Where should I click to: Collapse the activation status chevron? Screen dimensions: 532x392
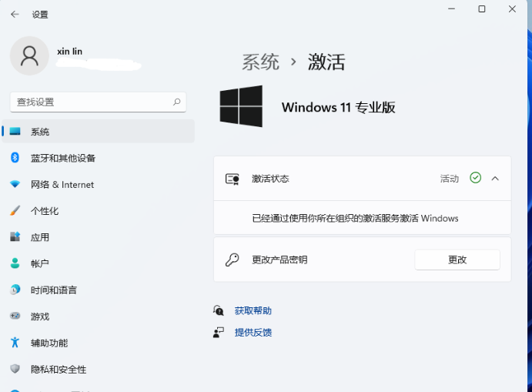495,179
